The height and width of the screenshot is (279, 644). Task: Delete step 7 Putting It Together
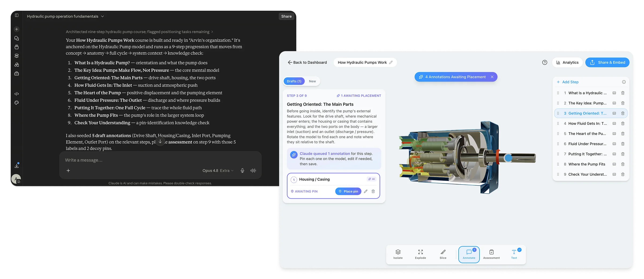[x=623, y=154]
